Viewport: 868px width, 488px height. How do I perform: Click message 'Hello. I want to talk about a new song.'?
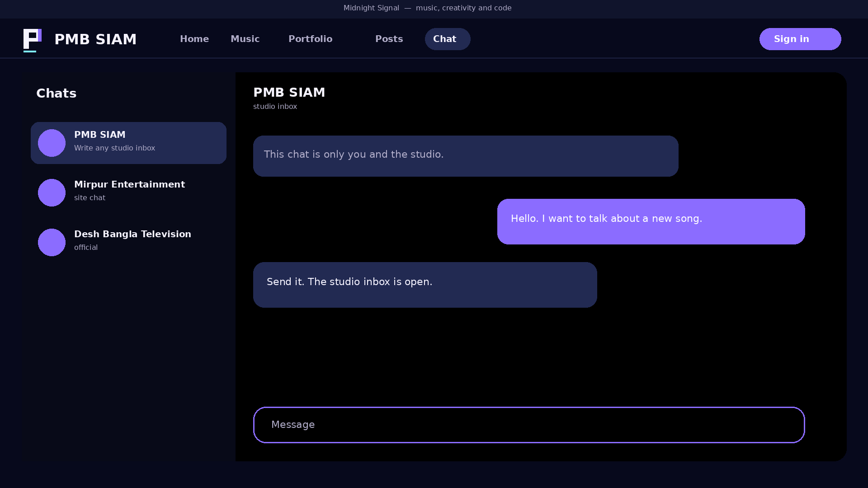(651, 221)
